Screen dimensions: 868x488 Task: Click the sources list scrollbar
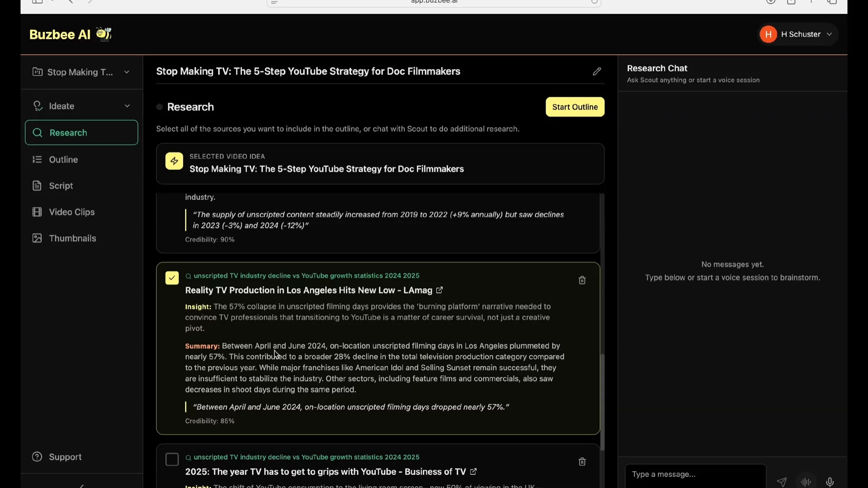(x=602, y=401)
